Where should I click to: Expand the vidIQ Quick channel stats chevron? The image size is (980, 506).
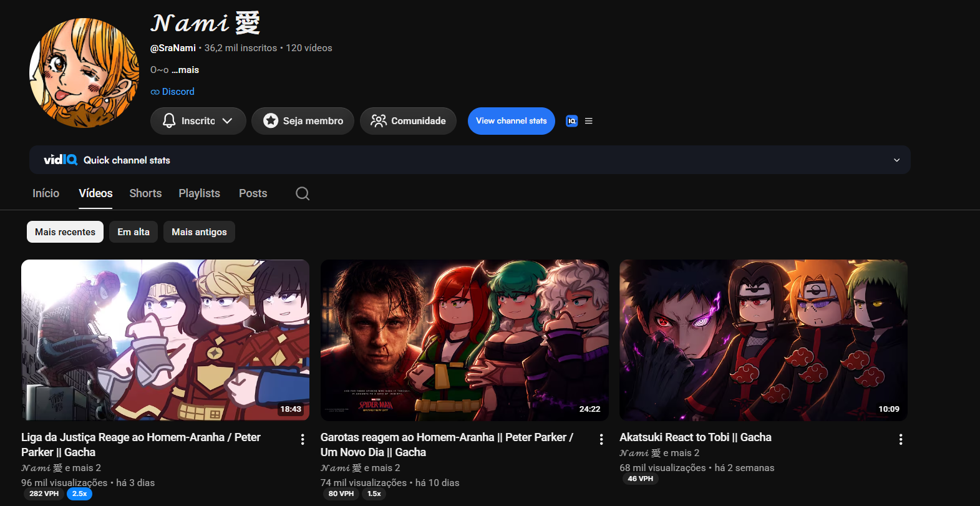point(896,160)
